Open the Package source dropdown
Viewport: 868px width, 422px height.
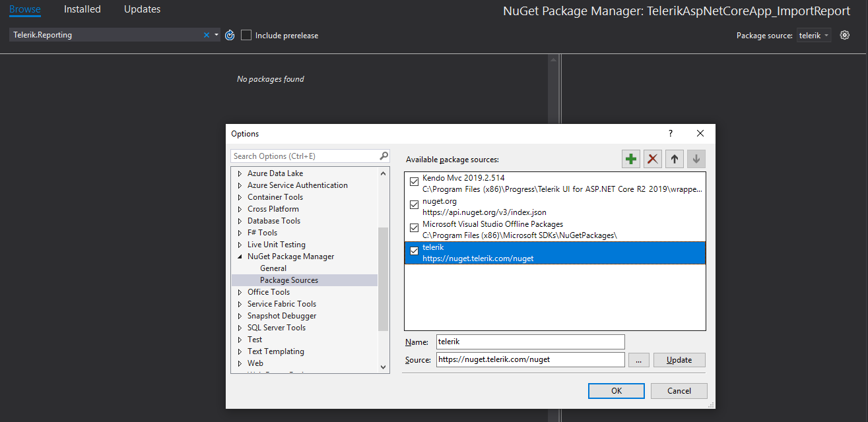click(x=813, y=35)
